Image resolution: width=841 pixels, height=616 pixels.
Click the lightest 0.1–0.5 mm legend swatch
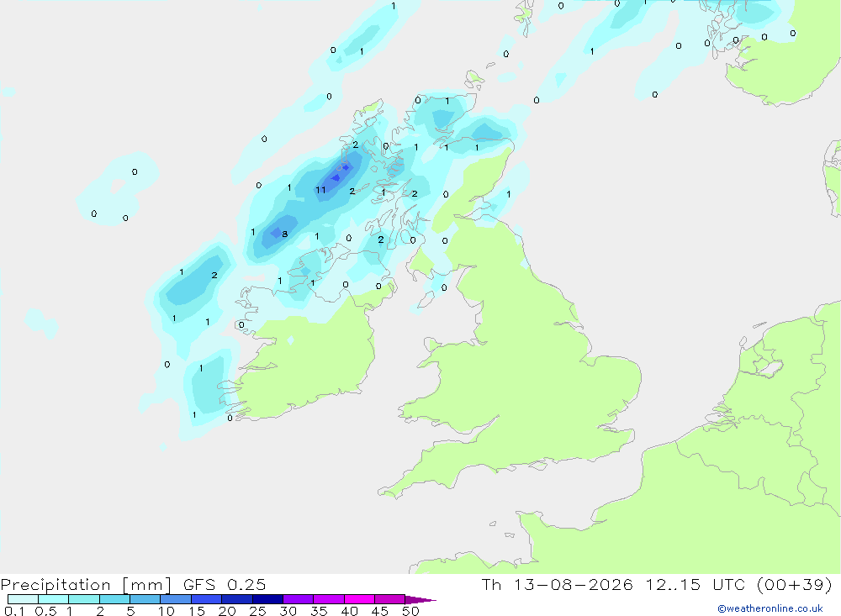(x=23, y=599)
